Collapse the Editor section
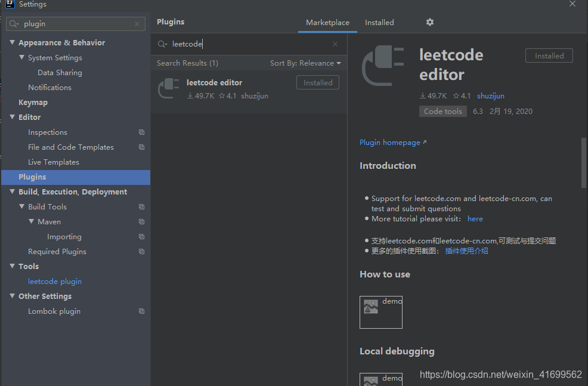Screen dimensions: 588x386 [12, 117]
